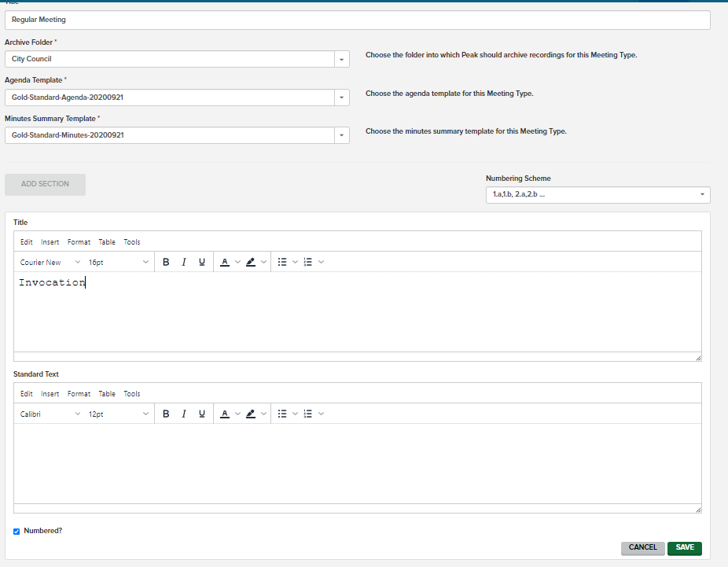Viewport: 728px width, 567px height.
Task: Toggle underline in the Standard Text editor
Action: 201,414
